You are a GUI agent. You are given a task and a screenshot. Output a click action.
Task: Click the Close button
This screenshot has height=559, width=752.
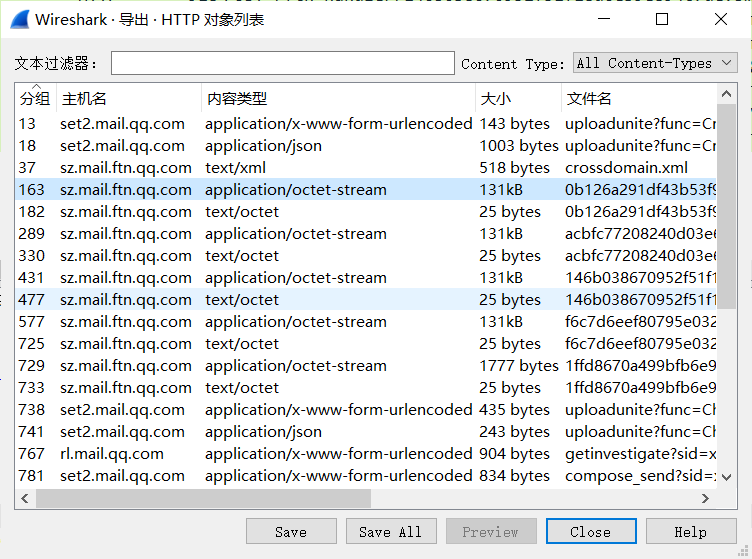[591, 531]
